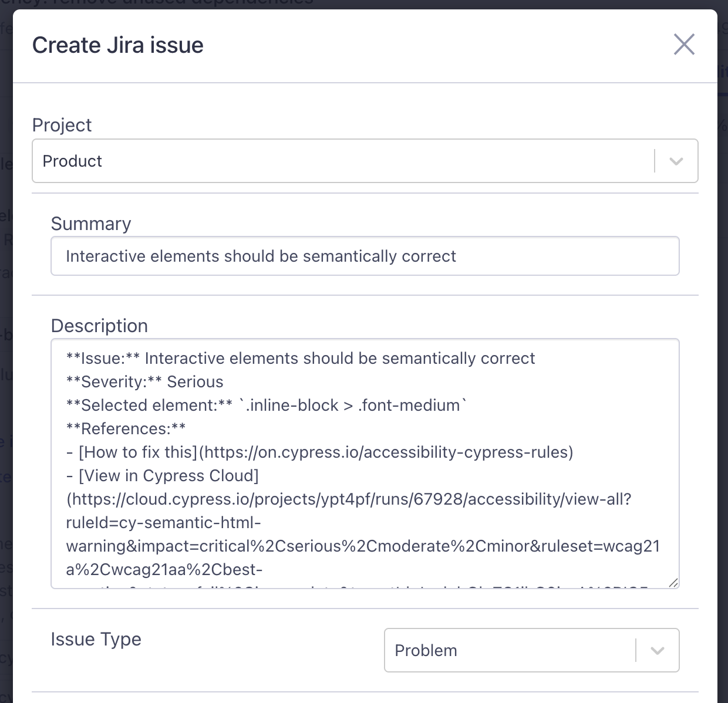Close the Create Jira issue dialog

684,45
